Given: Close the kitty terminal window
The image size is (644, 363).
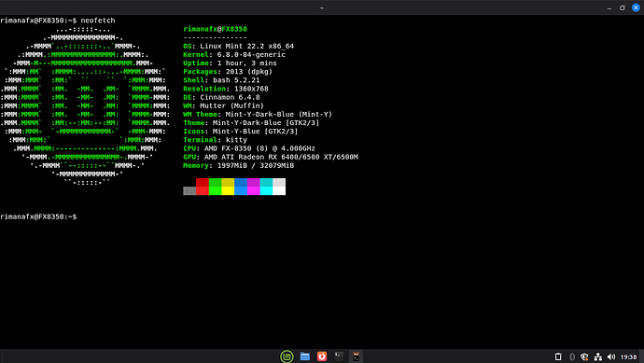Looking at the screenshot, I should 636,7.
